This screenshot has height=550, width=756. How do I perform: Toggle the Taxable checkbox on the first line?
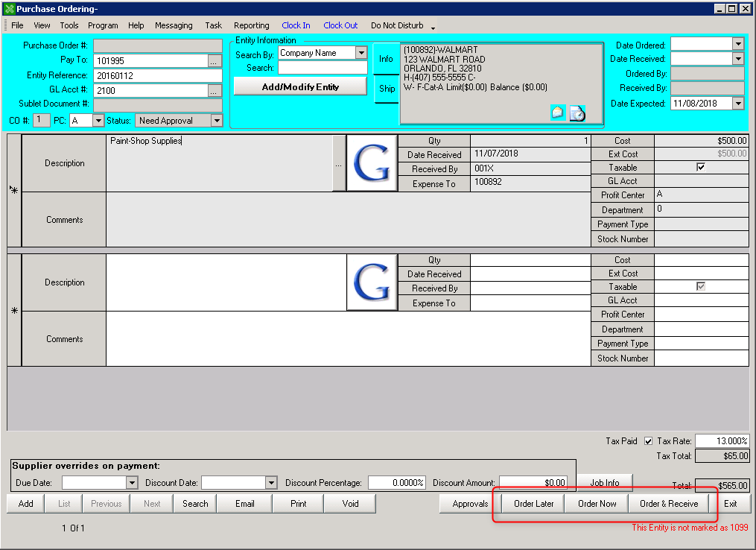coord(700,167)
